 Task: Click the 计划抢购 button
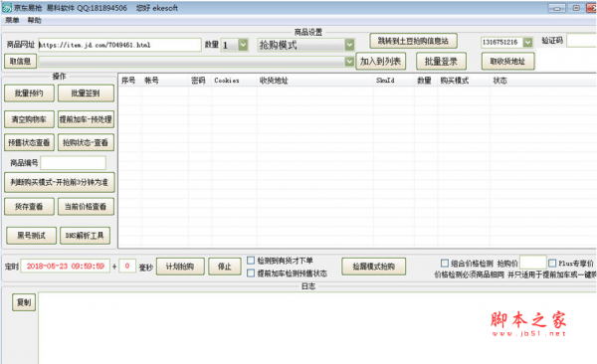point(180,267)
